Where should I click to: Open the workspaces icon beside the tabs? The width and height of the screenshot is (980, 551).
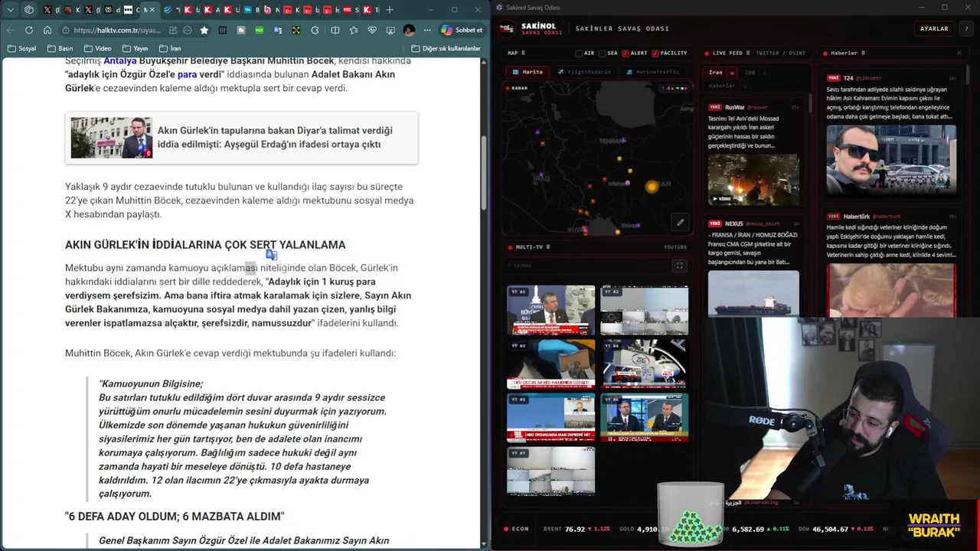tap(29, 10)
